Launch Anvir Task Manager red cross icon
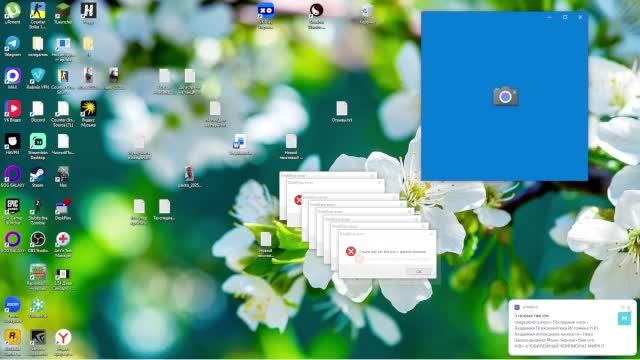The image size is (640, 360). [63, 239]
